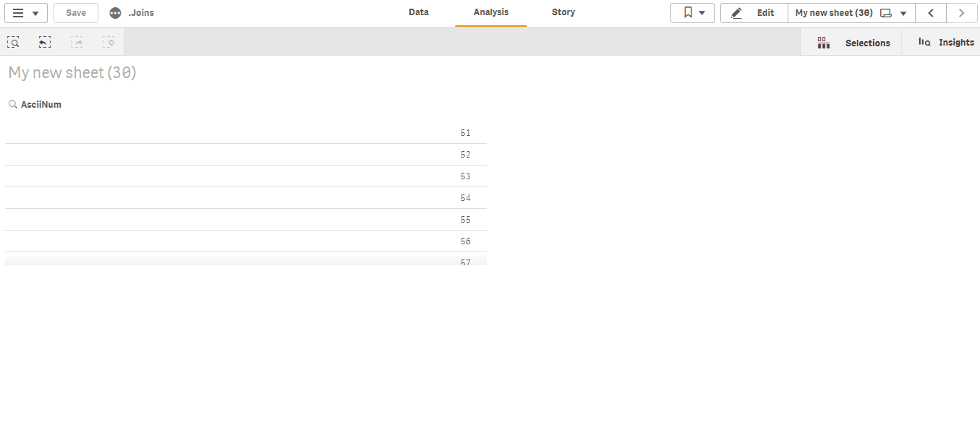Switch to the Data tab

coord(419,12)
